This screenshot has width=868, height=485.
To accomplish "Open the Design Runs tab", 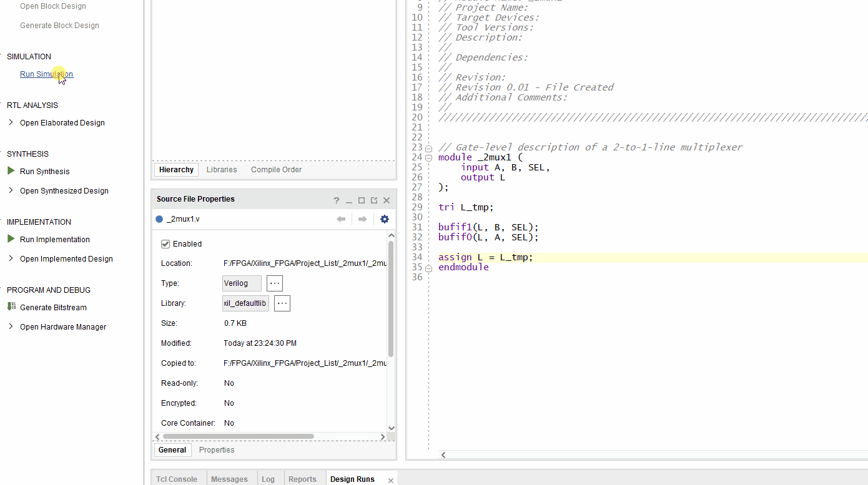I will pyautogui.click(x=352, y=479).
